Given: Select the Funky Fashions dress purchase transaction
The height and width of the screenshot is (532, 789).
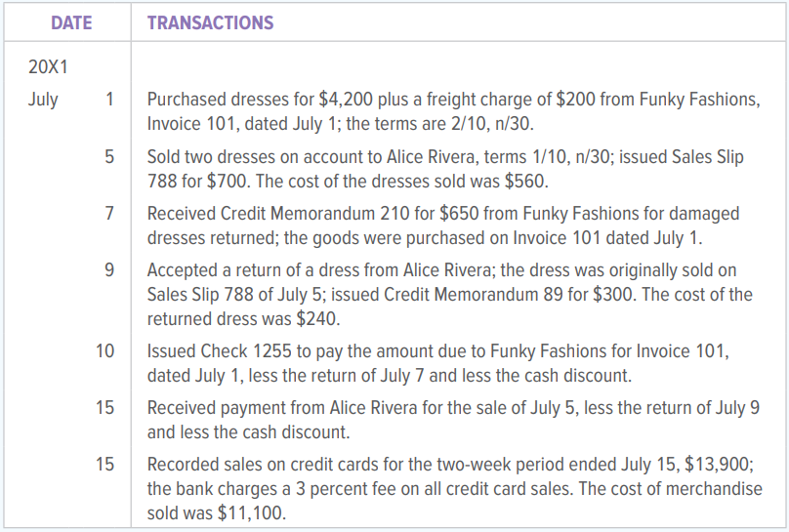Looking at the screenshot, I should coord(453,112).
